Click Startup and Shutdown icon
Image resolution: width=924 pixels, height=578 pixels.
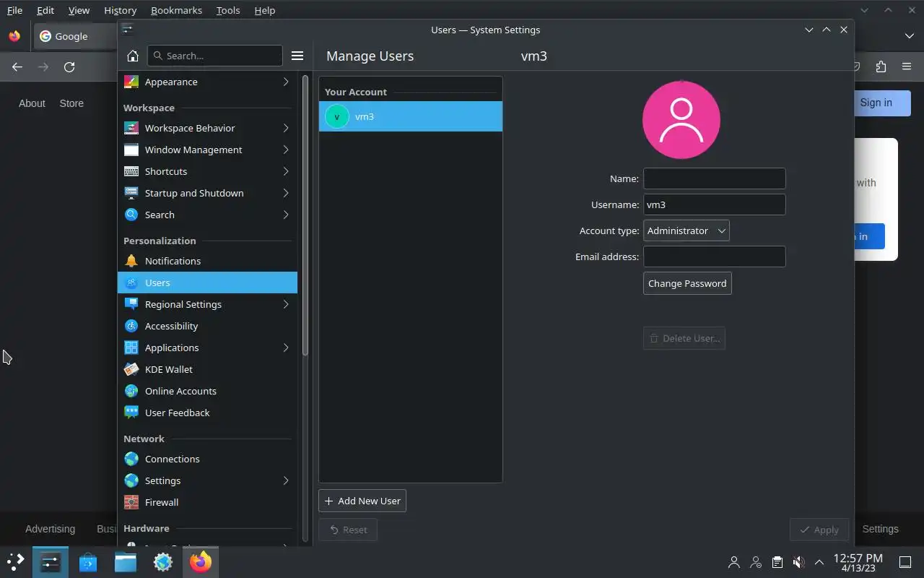pyautogui.click(x=131, y=193)
